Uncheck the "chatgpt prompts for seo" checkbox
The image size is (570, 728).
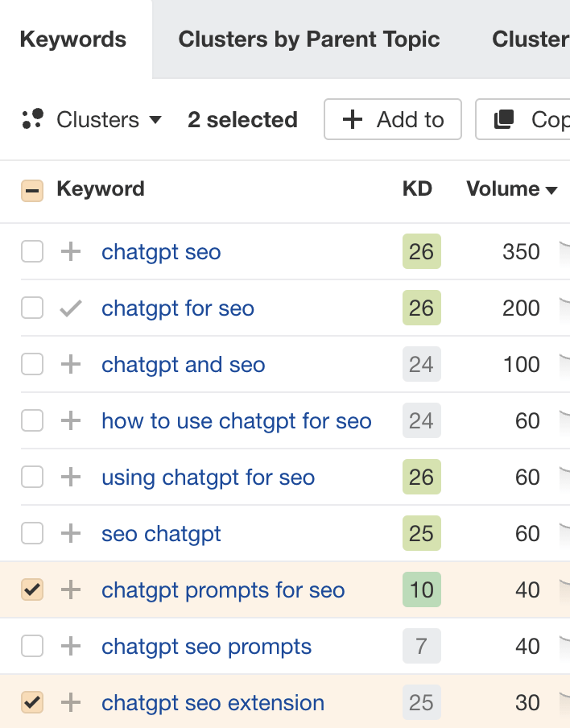(x=32, y=589)
